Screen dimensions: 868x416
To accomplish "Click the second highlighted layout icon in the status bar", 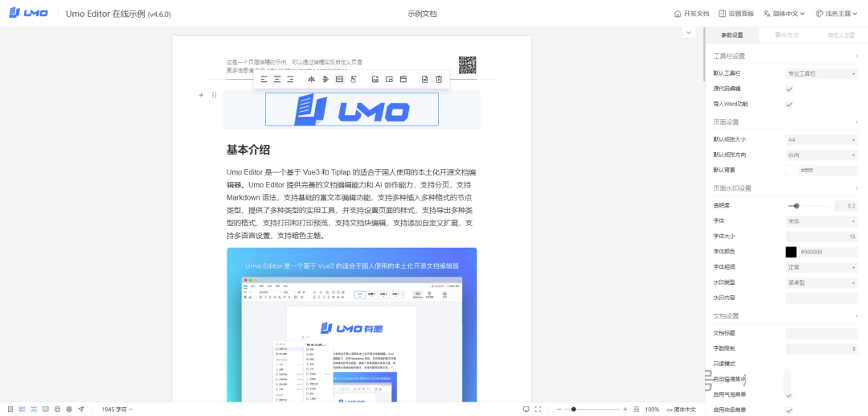I will tap(23, 410).
